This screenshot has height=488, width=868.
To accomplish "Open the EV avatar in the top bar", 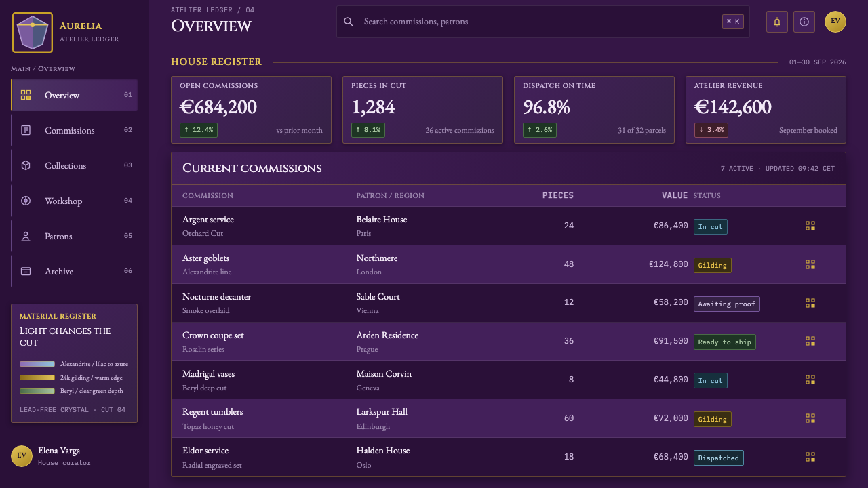I will pyautogui.click(x=835, y=22).
